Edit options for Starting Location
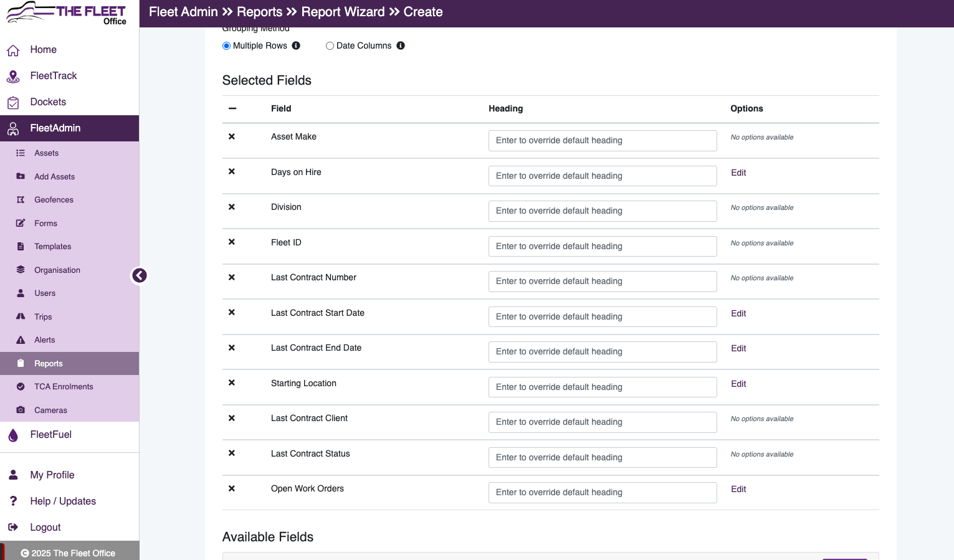954x560 pixels. [x=738, y=384]
